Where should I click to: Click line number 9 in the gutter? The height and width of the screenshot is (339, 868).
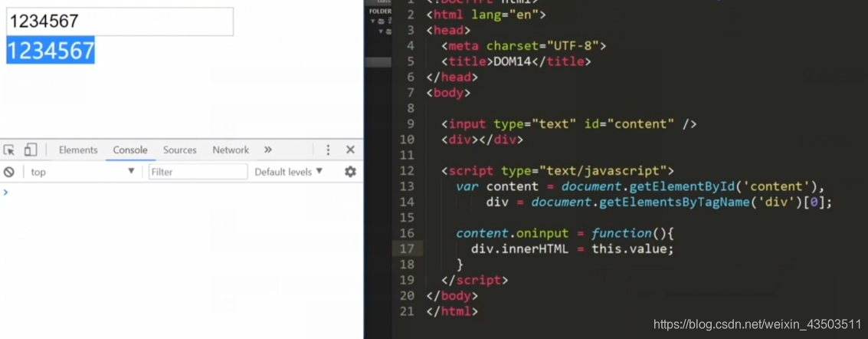click(x=410, y=124)
